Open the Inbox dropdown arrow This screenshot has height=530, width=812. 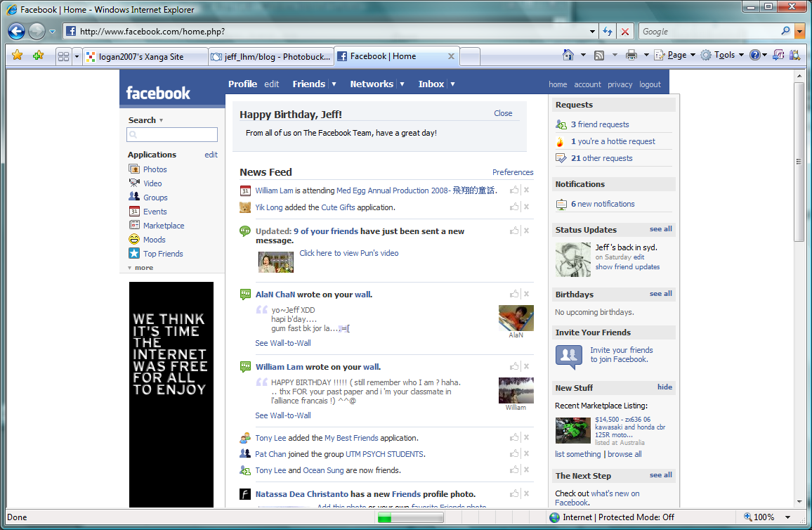(453, 84)
